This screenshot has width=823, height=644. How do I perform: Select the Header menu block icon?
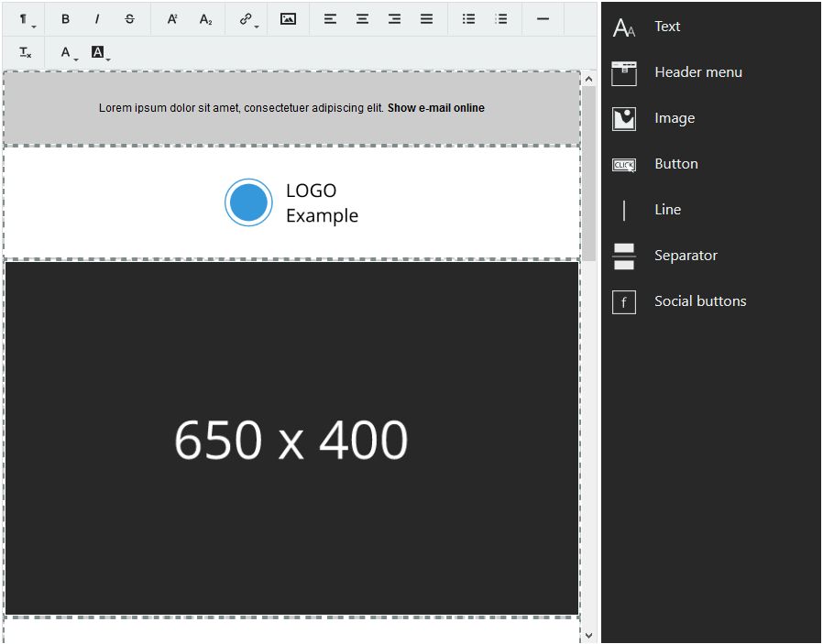click(624, 73)
